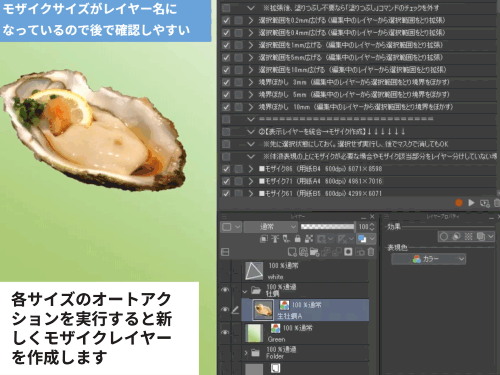Click the lock layer icon
Viewport: 500px width, 375px height.
point(298,239)
